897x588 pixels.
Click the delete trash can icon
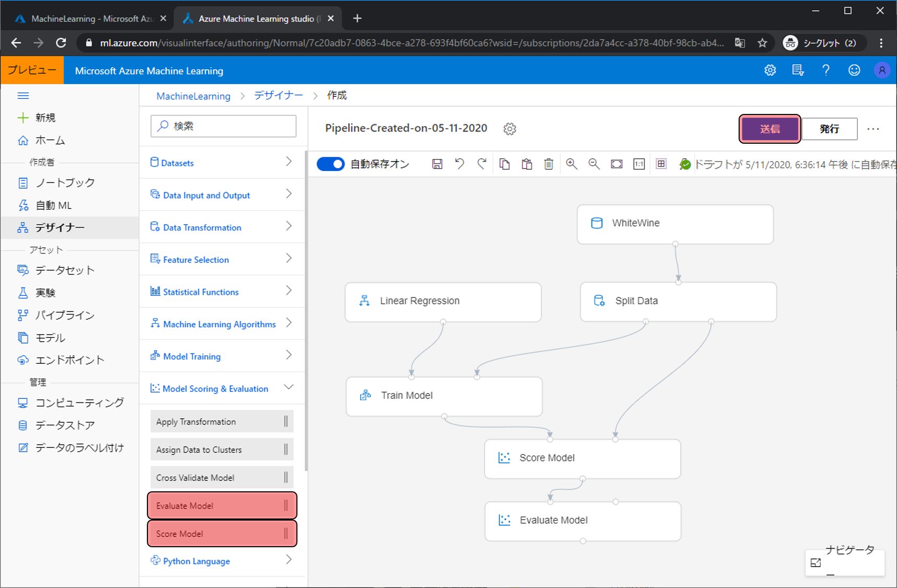point(548,164)
